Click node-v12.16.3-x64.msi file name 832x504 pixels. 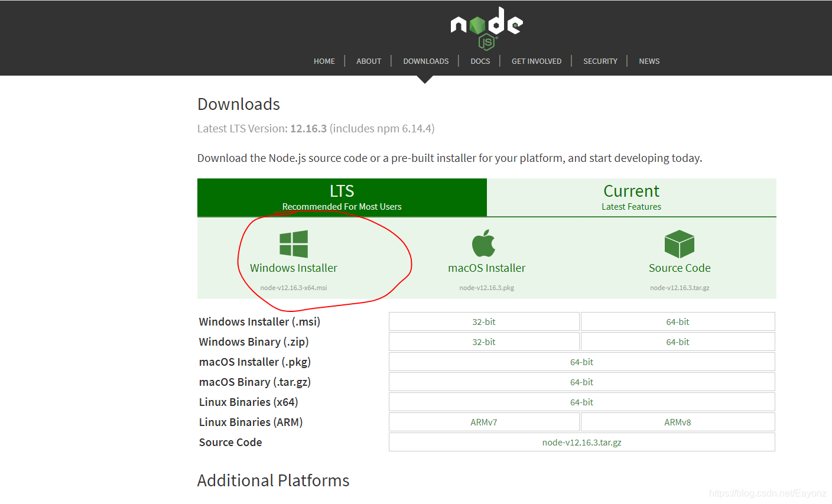[x=294, y=288]
